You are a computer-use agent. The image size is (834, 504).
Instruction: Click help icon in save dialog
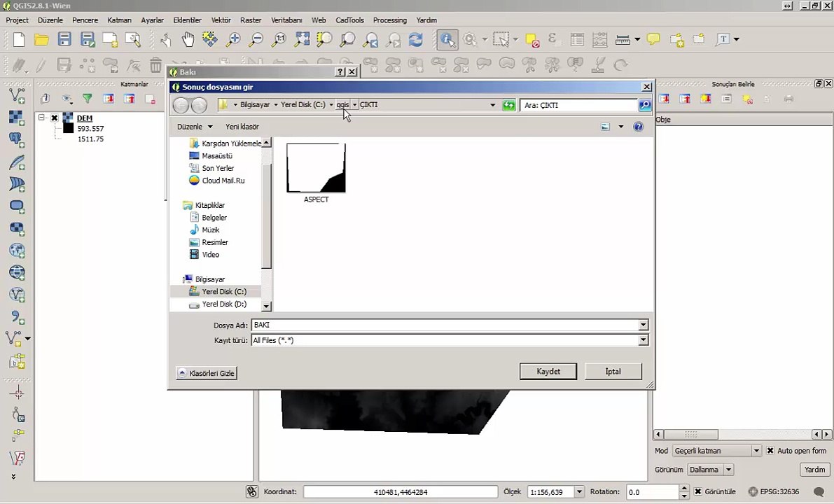coord(638,127)
